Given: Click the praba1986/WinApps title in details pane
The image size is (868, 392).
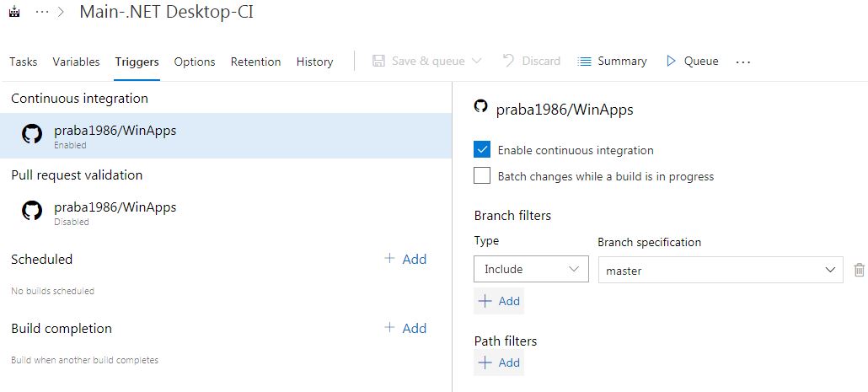Looking at the screenshot, I should pyautogui.click(x=565, y=110).
